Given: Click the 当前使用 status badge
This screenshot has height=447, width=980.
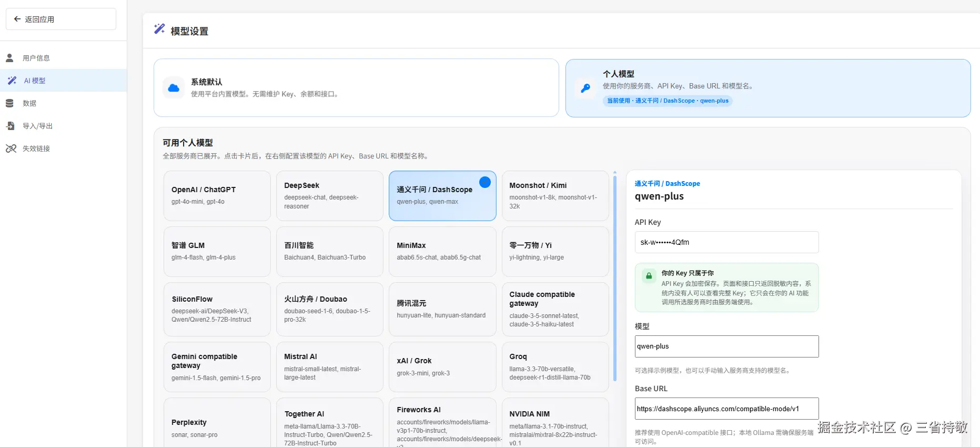Looking at the screenshot, I should point(668,101).
